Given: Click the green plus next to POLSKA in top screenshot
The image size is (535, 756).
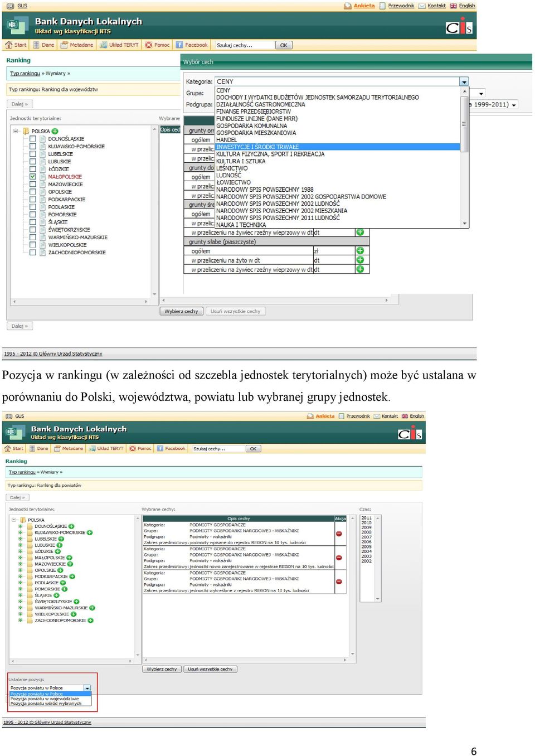Looking at the screenshot, I should (55, 132).
